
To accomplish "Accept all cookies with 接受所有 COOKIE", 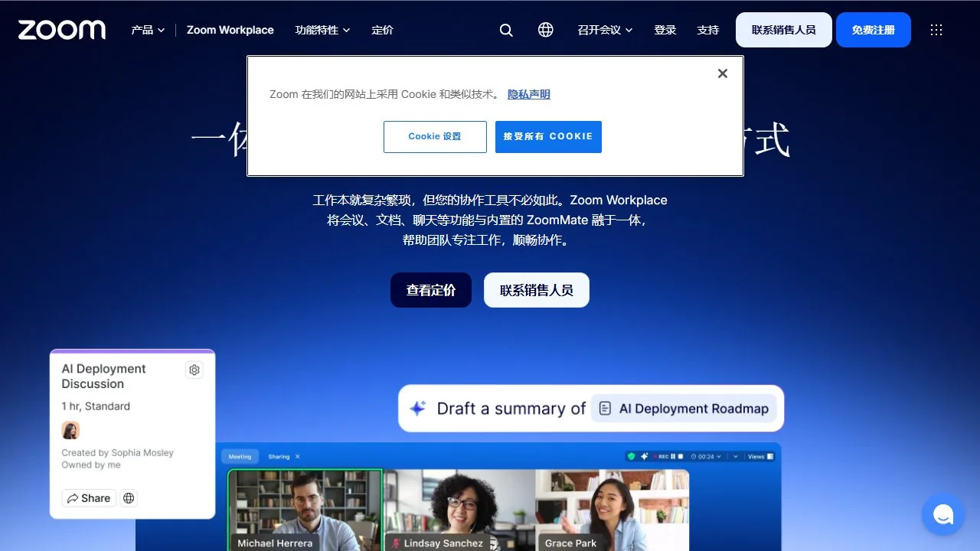I will click(x=548, y=137).
